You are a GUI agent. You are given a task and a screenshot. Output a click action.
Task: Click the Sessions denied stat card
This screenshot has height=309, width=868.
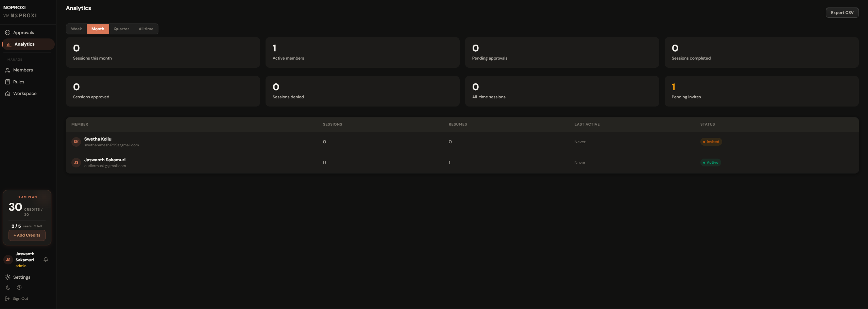(362, 91)
